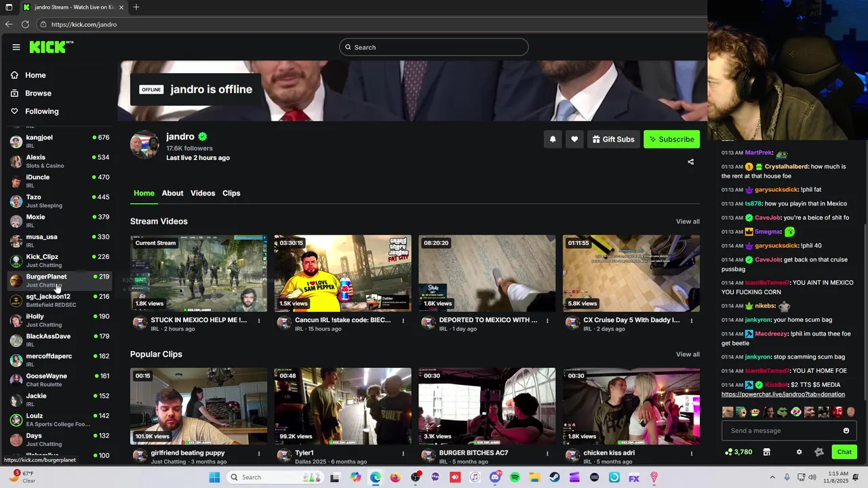Open Firefox from the taskbar
The height and width of the screenshot is (488, 868).
[x=395, y=477]
